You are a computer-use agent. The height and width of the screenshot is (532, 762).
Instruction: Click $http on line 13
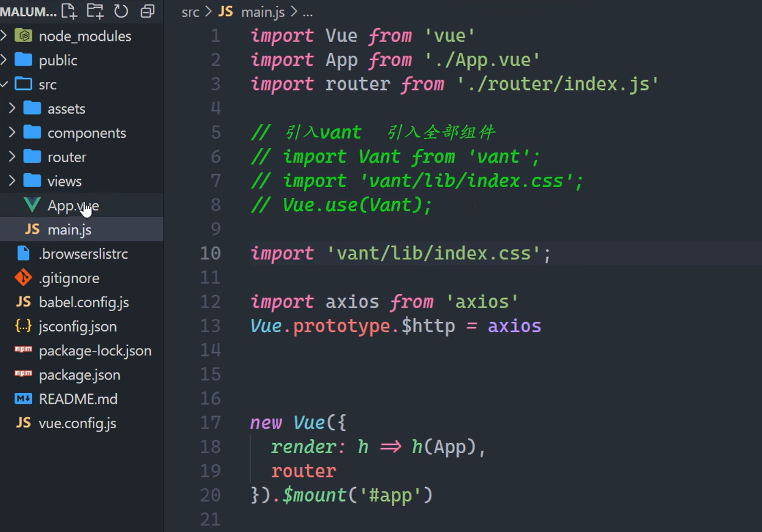428,326
